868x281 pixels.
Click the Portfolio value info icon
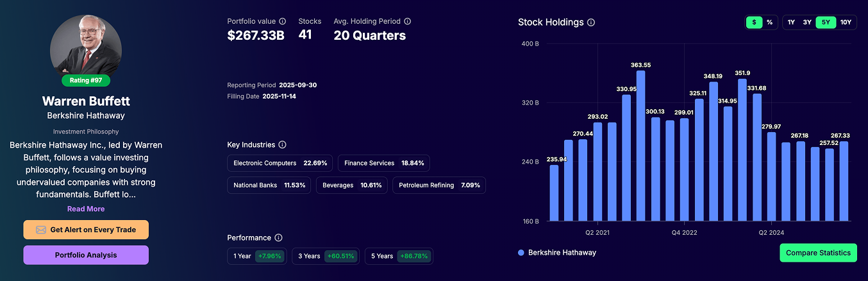[x=283, y=21]
